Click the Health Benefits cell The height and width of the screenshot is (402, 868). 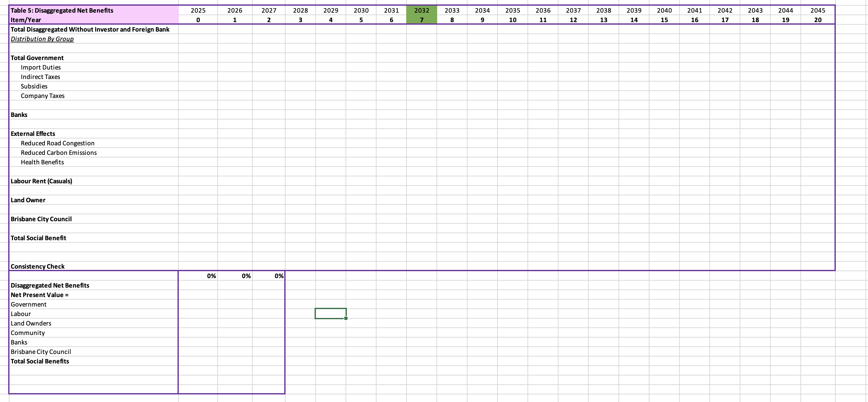[x=42, y=162]
